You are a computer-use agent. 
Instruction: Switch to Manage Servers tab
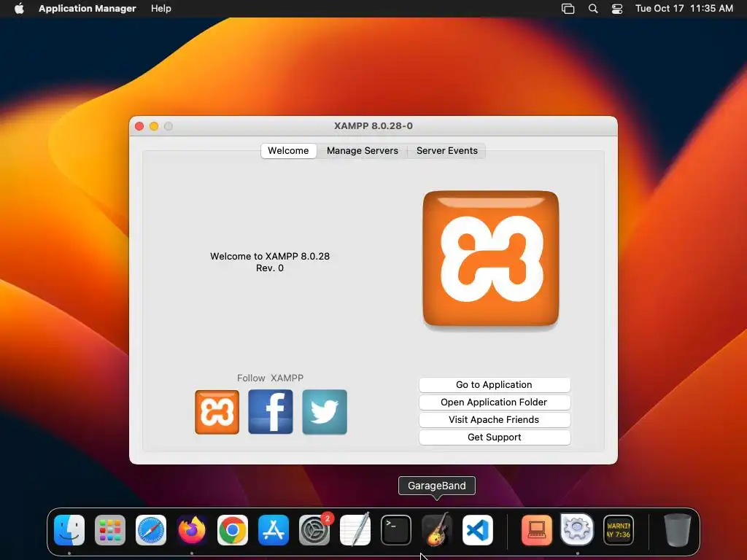(362, 151)
